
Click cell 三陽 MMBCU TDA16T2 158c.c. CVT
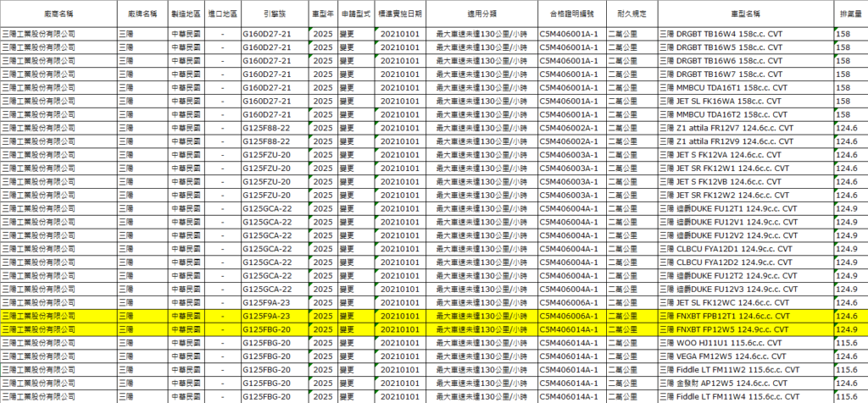[746, 114]
